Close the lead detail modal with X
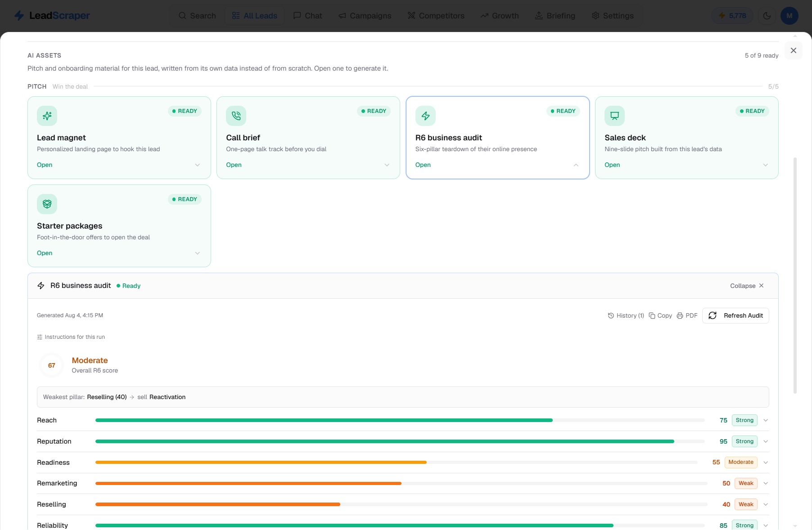The height and width of the screenshot is (530, 812). pyautogui.click(x=794, y=50)
